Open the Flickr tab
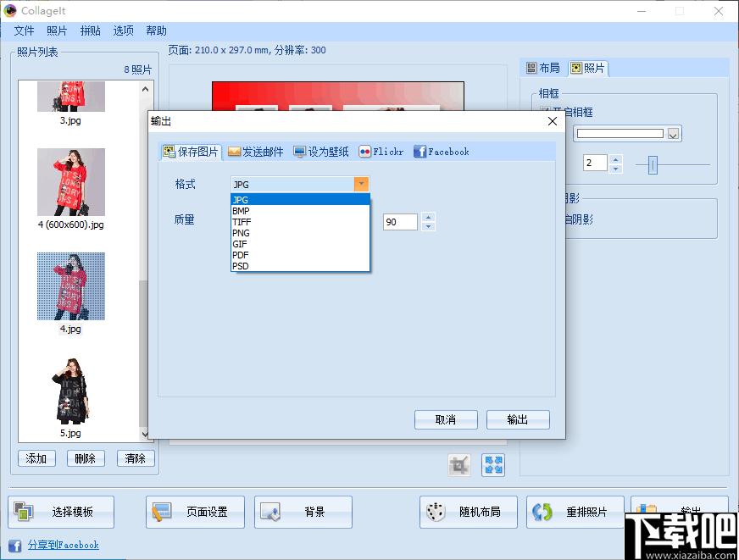Image resolution: width=739 pixels, height=560 pixels. click(x=381, y=152)
